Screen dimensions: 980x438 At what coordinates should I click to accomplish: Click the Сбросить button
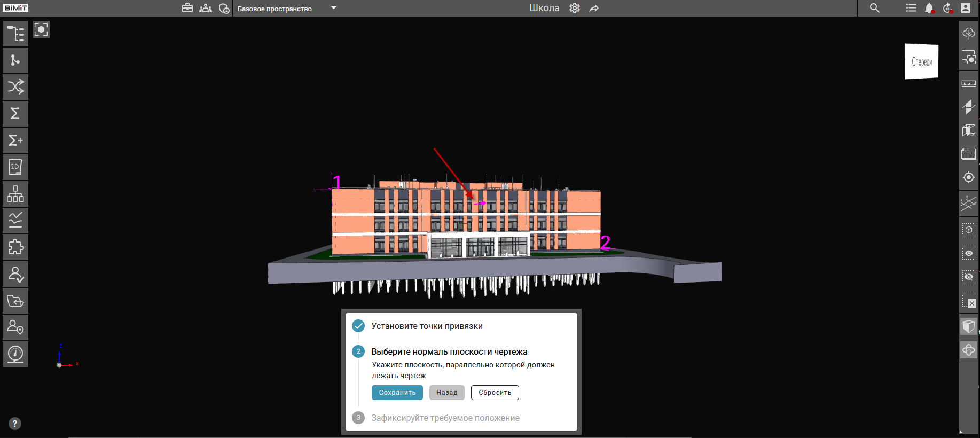495,393
